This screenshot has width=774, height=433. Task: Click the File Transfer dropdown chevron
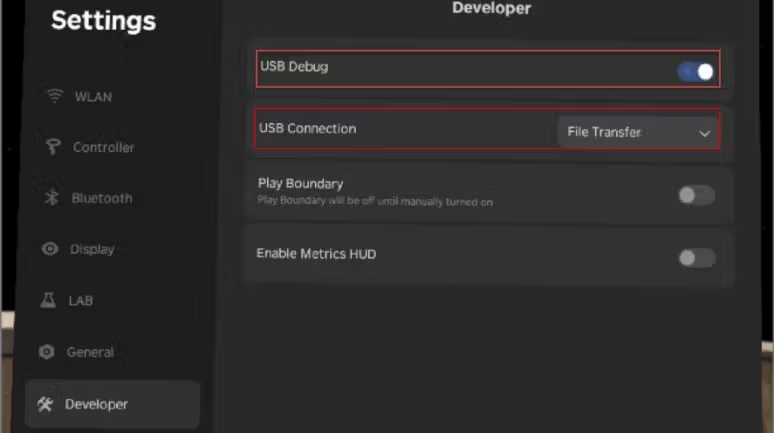pos(704,133)
